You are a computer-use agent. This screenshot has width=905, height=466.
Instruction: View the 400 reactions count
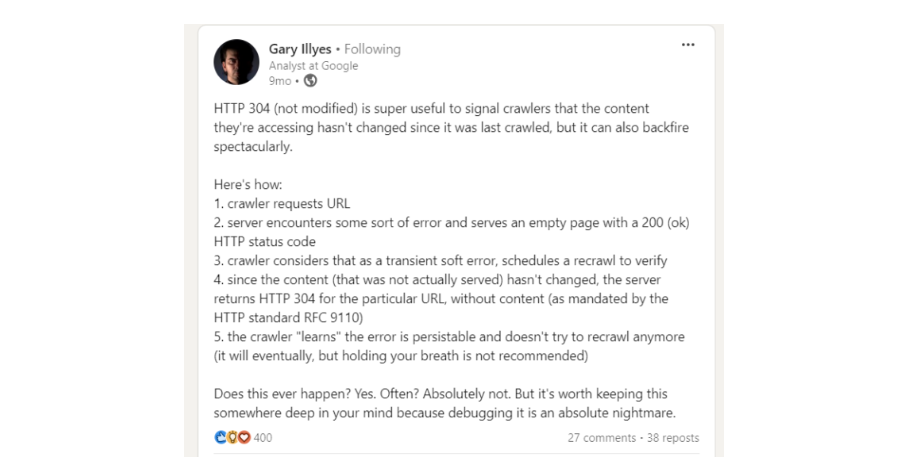263,438
